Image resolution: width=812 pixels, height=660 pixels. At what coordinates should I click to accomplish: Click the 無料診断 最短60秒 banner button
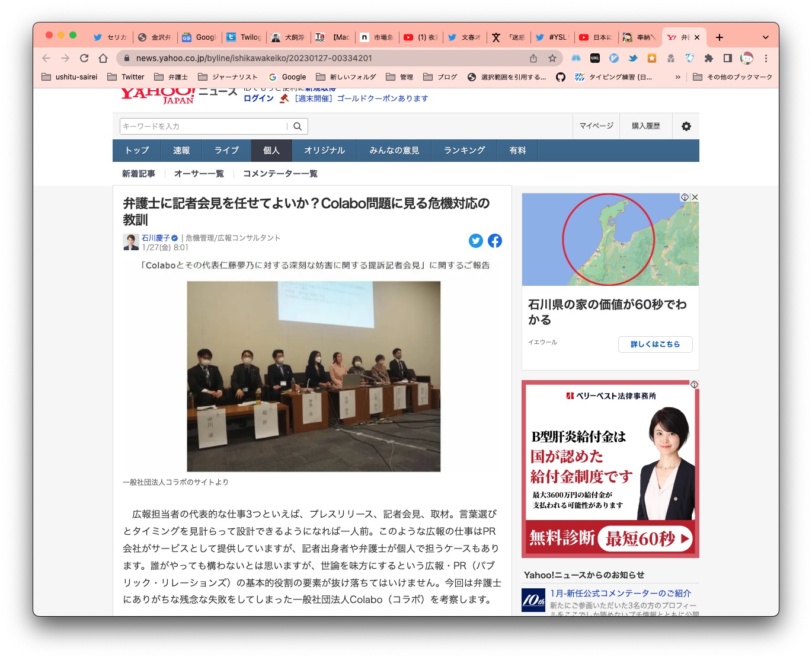pyautogui.click(x=610, y=538)
